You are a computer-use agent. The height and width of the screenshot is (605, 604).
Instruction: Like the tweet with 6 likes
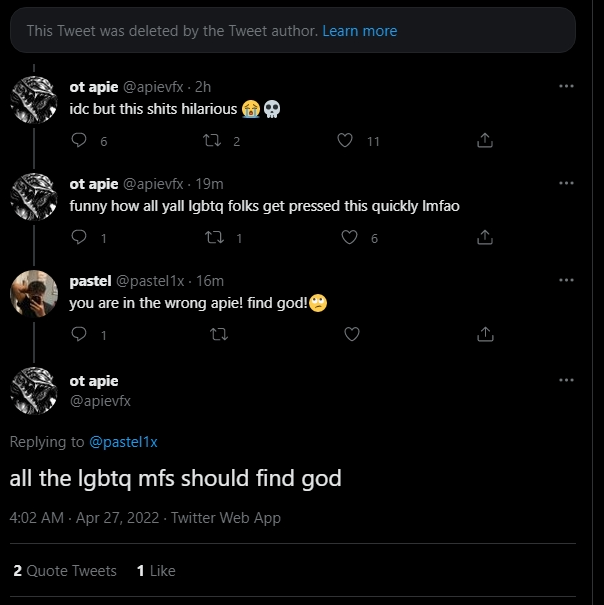(349, 237)
